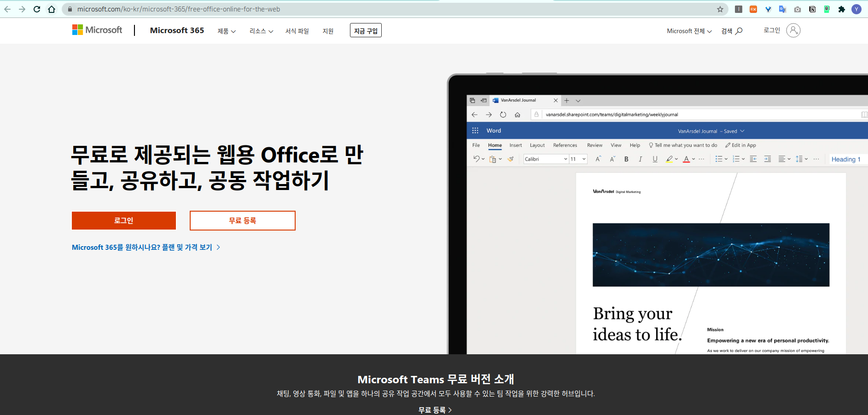Click the browser home icon
Viewport: 868px width, 415px height.
pyautogui.click(x=52, y=9)
